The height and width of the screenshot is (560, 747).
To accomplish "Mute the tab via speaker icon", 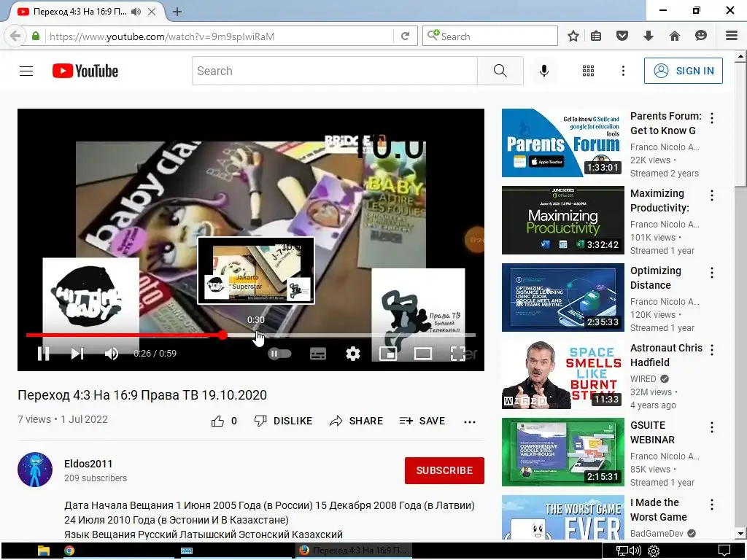I will 136,12.
